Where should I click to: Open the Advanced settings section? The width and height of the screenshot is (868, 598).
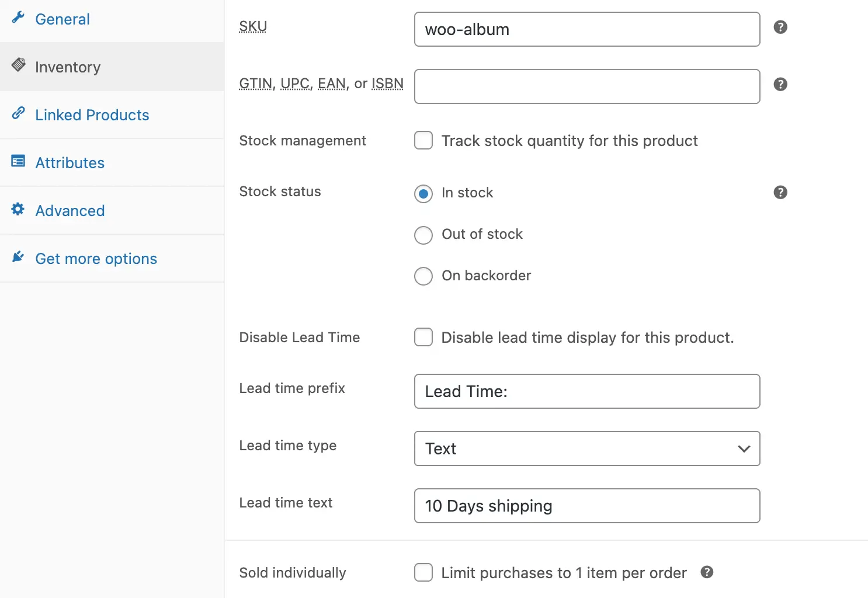pos(70,210)
